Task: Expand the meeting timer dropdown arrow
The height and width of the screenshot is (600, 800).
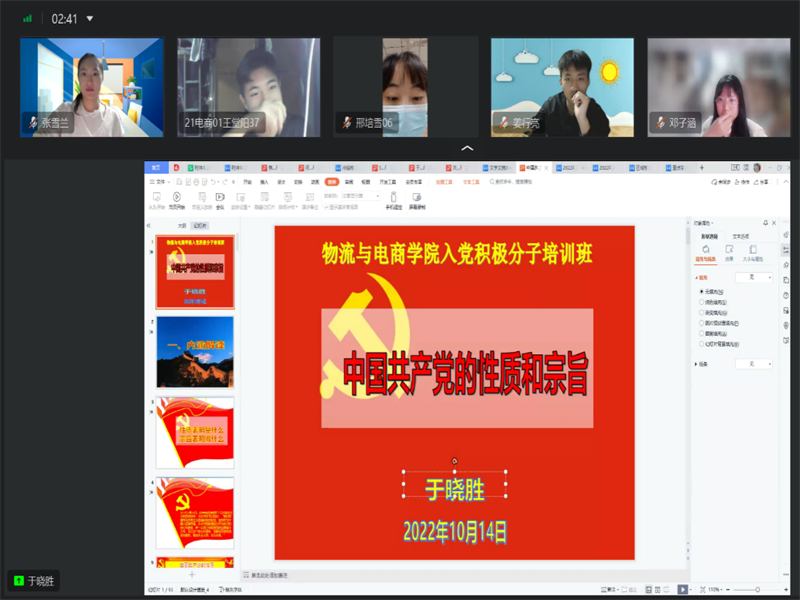Action: (x=90, y=18)
